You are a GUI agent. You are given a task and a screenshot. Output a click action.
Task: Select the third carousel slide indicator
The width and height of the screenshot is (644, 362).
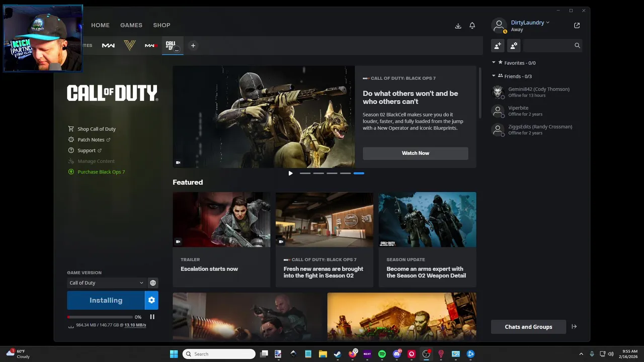coord(332,173)
